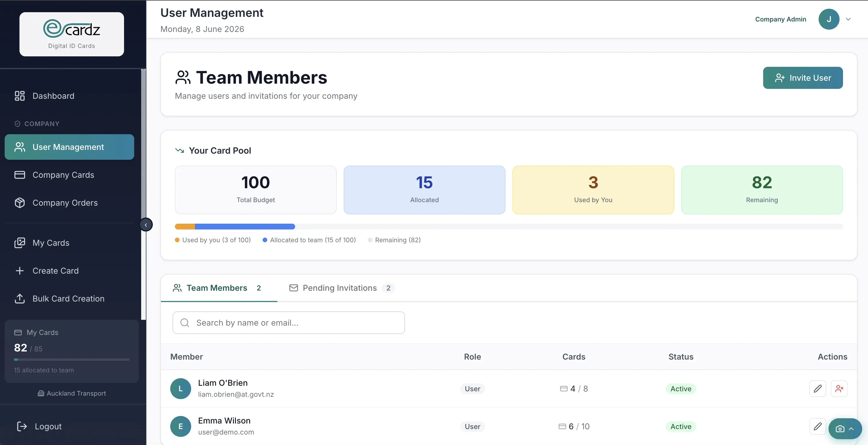
Task: Open Company Cards in sidebar
Action: tap(69, 175)
